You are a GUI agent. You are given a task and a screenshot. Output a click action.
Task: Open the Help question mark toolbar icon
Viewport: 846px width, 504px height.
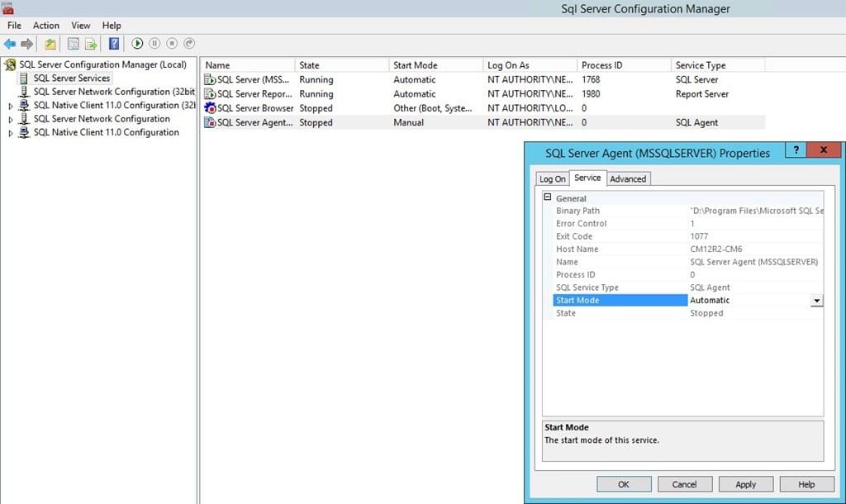pos(114,44)
